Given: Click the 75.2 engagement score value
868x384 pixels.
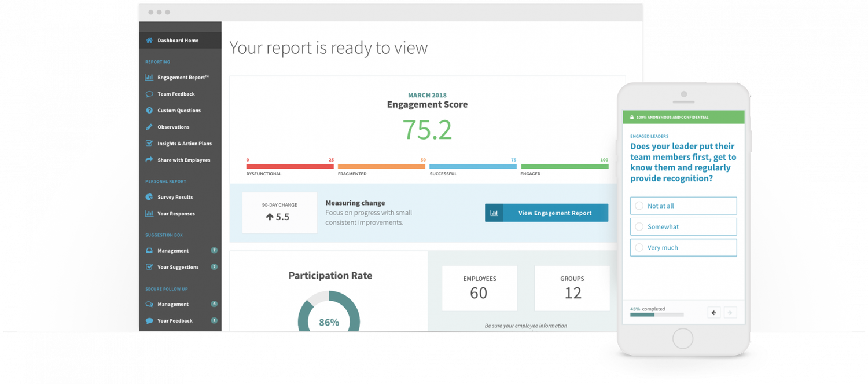Looking at the screenshot, I should (x=427, y=130).
